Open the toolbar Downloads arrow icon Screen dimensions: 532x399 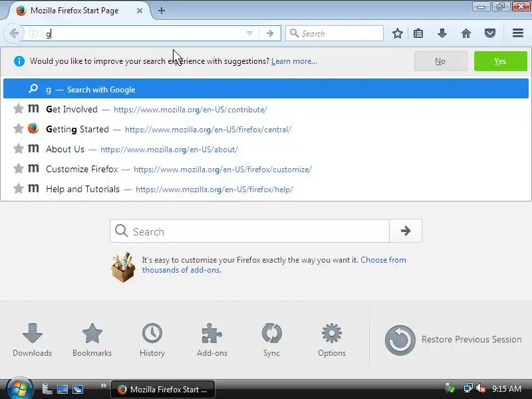442,33
